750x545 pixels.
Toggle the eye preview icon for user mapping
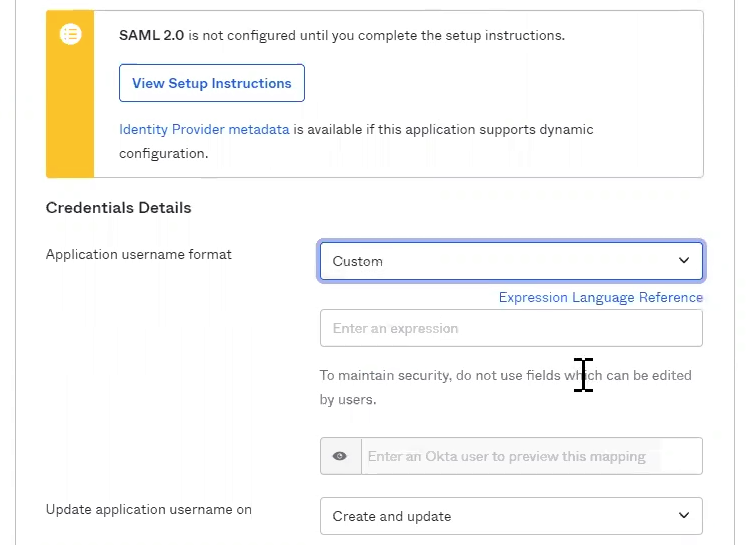(340, 456)
